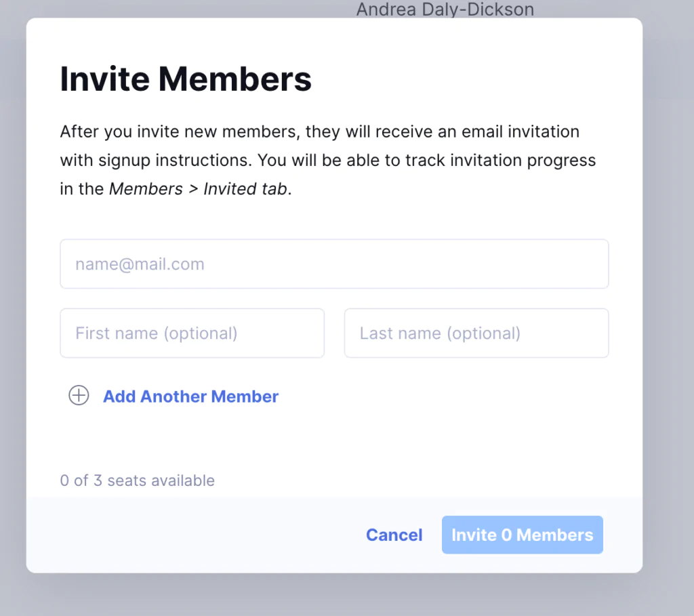694x616 pixels.
Task: Cancel the Invite Members dialog
Action: pos(394,535)
